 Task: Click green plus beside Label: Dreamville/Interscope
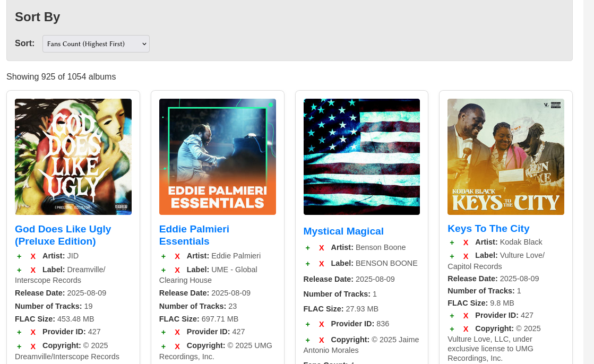click(x=19, y=270)
